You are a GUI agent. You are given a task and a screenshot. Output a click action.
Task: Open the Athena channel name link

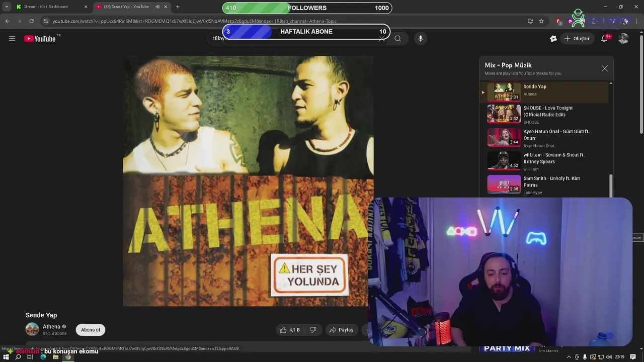click(x=51, y=327)
